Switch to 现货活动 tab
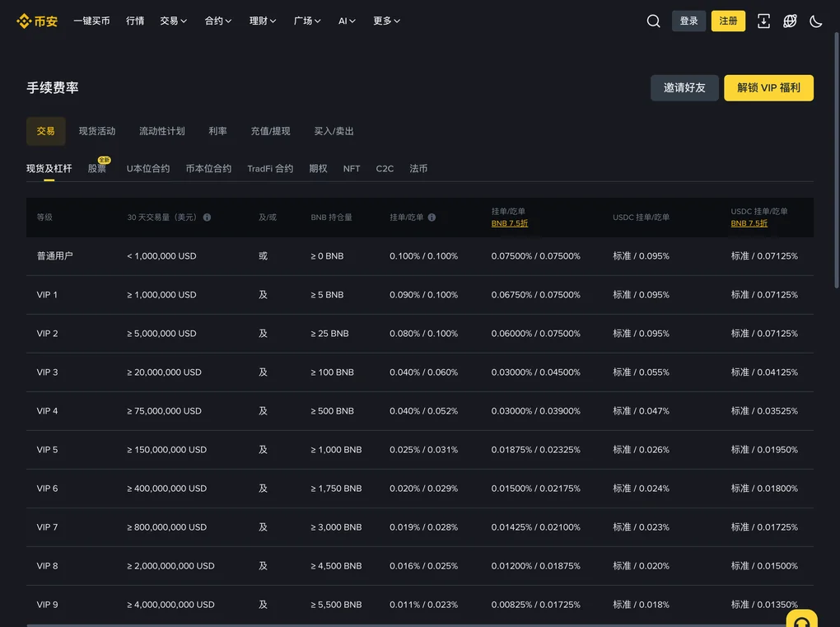 tap(97, 131)
